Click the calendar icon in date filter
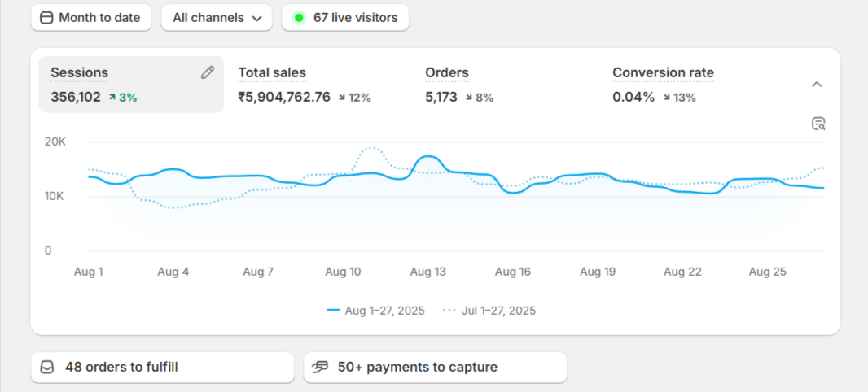868x392 pixels. click(46, 17)
